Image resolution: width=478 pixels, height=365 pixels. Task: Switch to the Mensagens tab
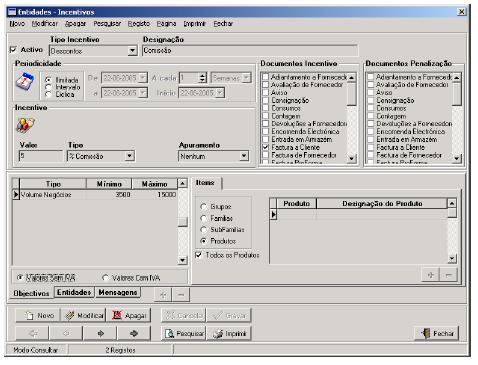[118, 292]
